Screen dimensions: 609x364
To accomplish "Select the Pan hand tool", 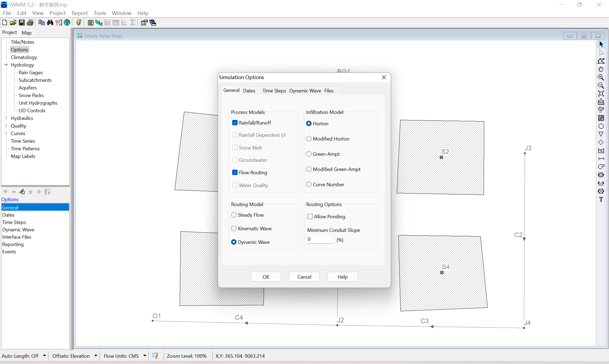I will point(601,69).
